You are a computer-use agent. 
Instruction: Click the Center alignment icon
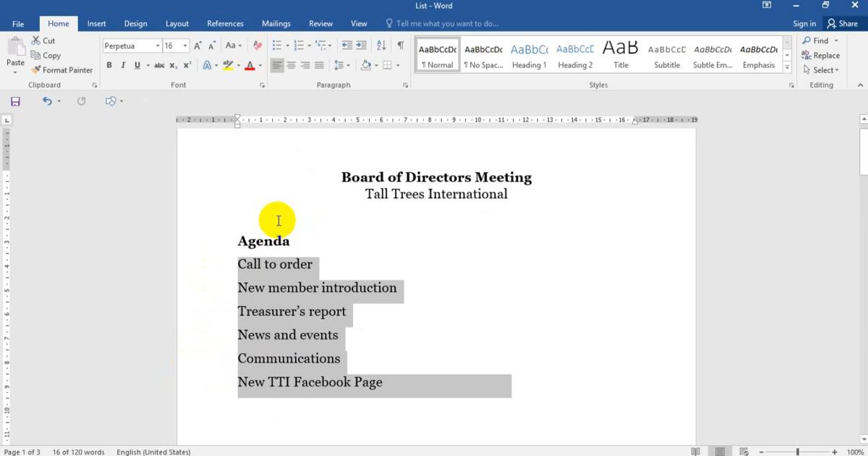coord(291,65)
